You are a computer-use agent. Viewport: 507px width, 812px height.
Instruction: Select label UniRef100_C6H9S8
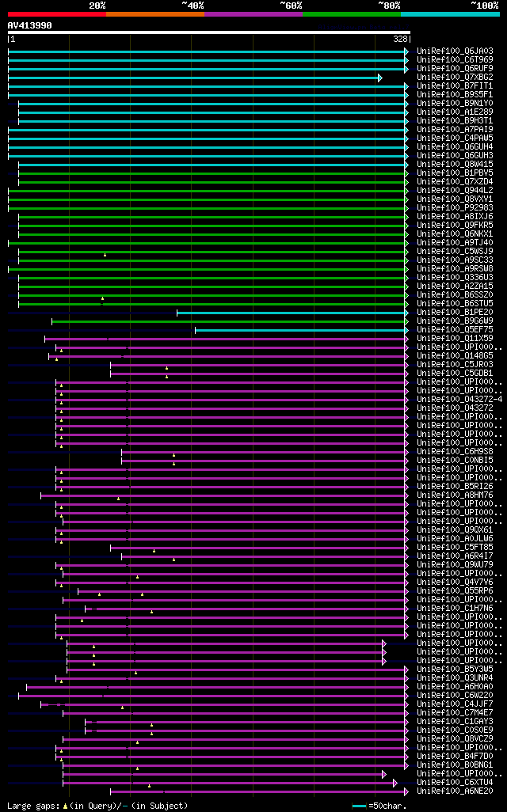[x=455, y=452]
